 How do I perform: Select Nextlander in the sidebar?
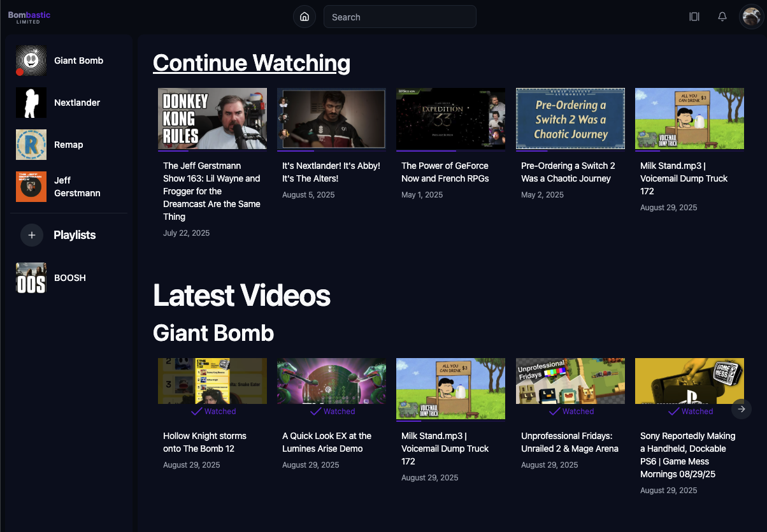coord(77,103)
